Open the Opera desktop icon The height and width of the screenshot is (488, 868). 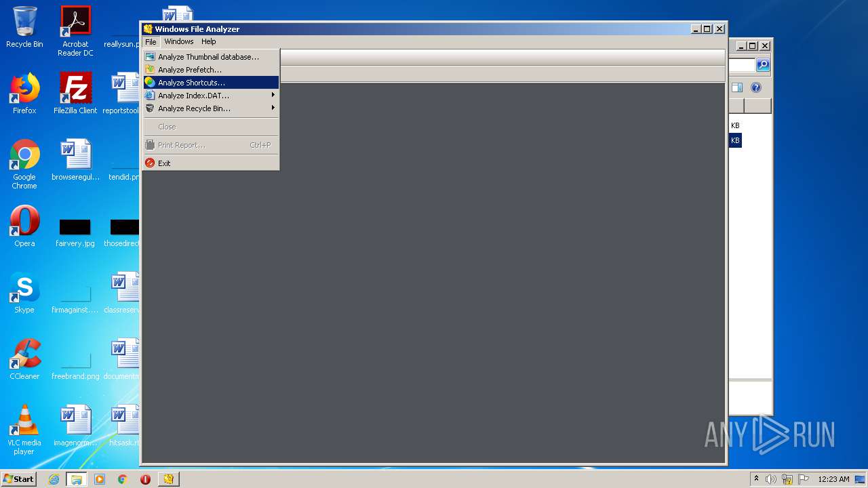click(x=24, y=226)
